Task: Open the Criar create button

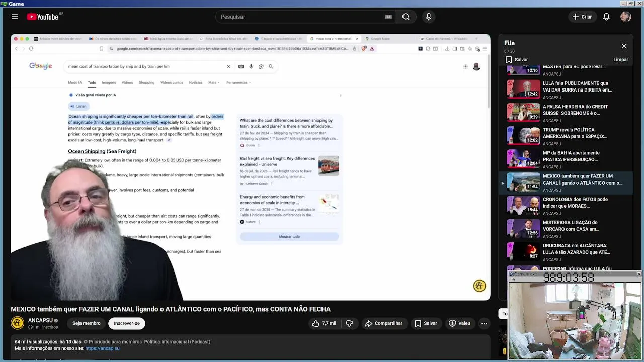Action: coord(582,17)
